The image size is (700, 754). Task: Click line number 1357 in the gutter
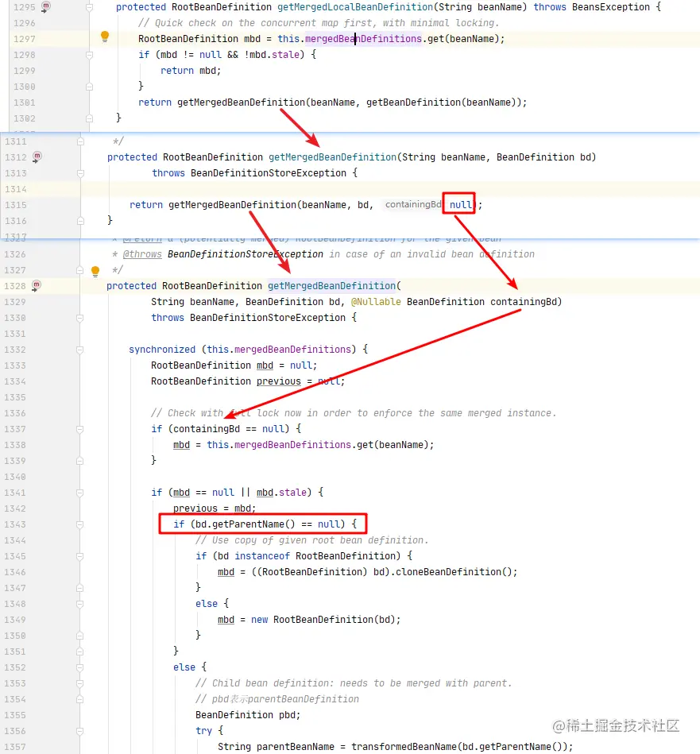point(15,747)
